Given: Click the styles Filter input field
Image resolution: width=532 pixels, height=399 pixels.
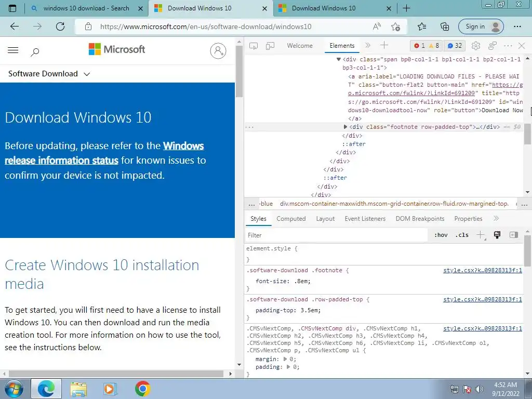Looking at the screenshot, I should [336, 235].
